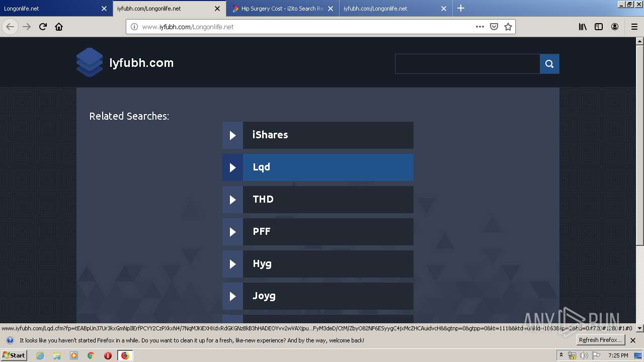Go back with the browser back arrow

[10, 27]
